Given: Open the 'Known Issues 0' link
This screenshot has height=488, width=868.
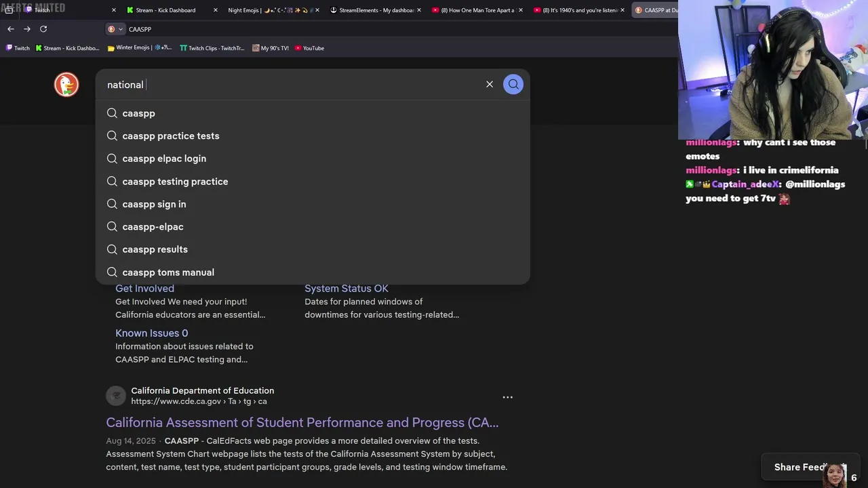Looking at the screenshot, I should point(152,333).
